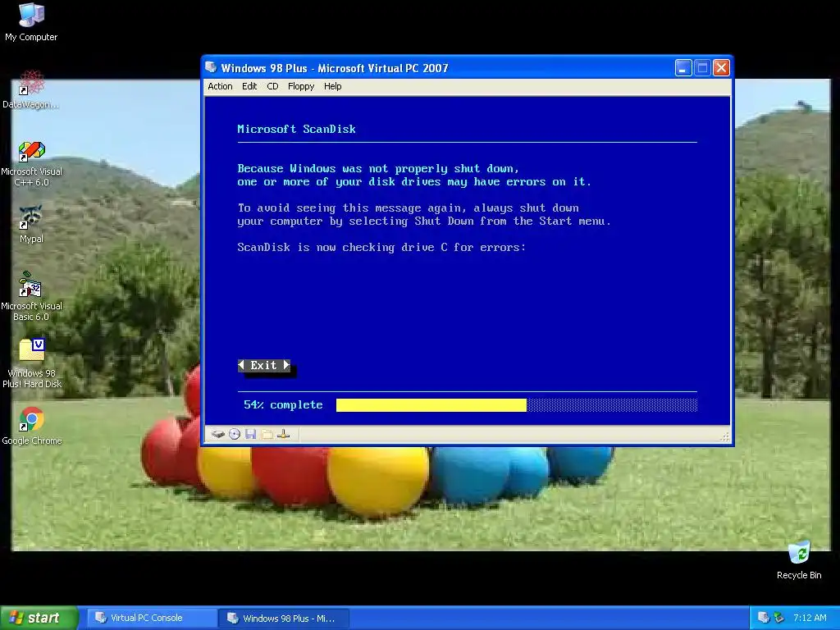The image size is (840, 630).
Task: Click the CD drive status icon in Virtual PC
Action: pos(234,434)
